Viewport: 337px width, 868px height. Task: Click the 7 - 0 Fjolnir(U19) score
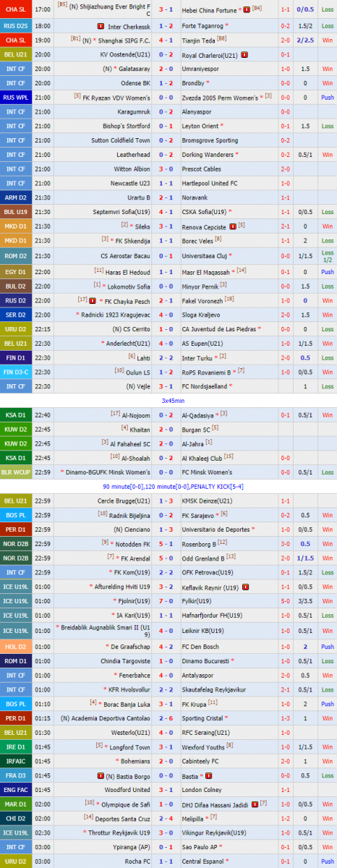166,601
